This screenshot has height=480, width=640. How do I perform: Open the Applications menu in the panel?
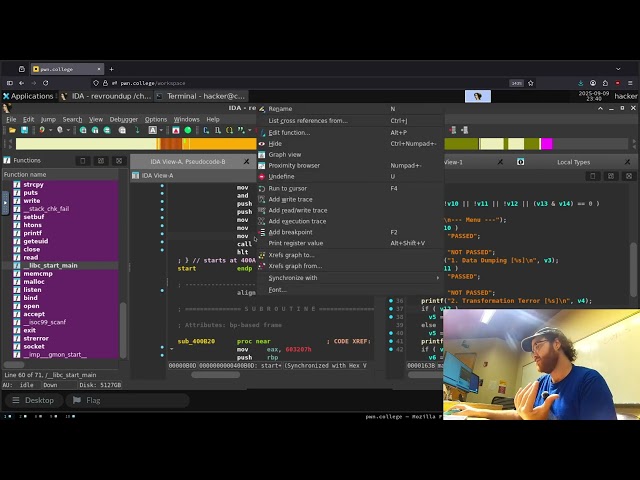click(31, 96)
